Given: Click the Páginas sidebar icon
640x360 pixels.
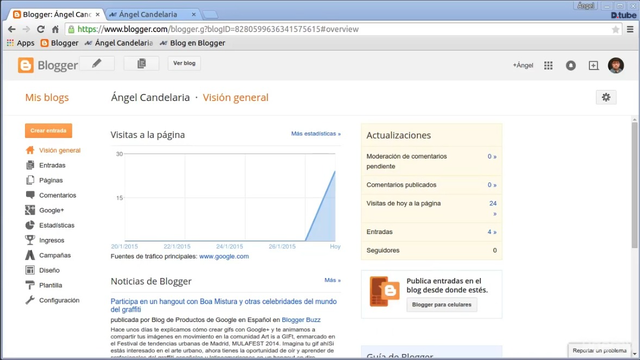Looking at the screenshot, I should click(30, 180).
